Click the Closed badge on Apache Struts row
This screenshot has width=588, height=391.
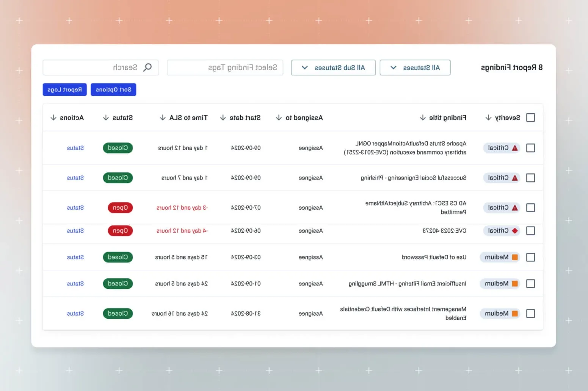pyautogui.click(x=118, y=148)
